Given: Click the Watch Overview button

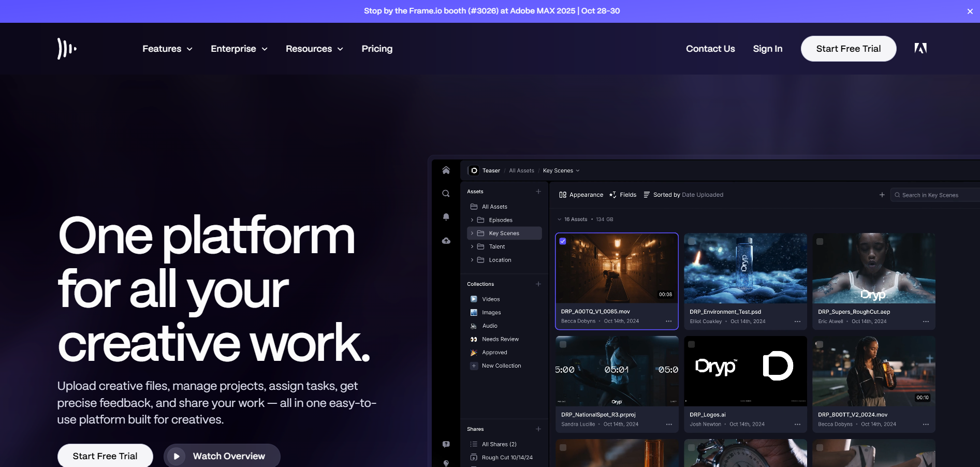Looking at the screenshot, I should click(222, 456).
